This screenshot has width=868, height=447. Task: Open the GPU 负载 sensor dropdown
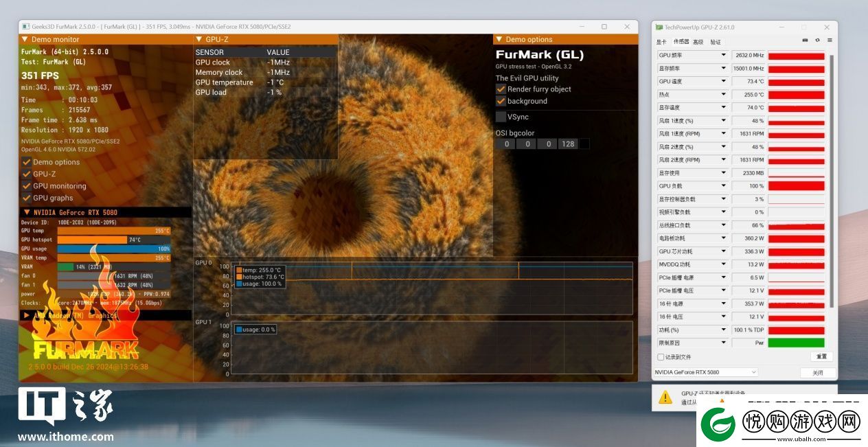pos(723,185)
